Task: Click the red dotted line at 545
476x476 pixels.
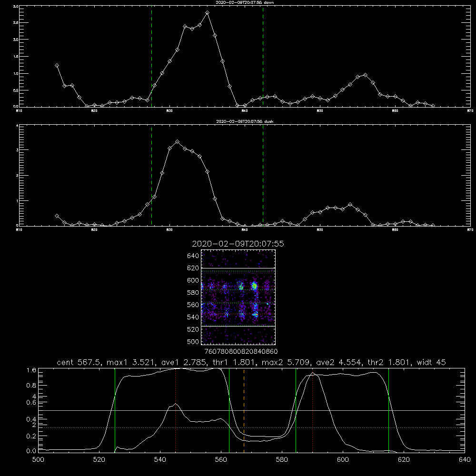Action: tap(176, 410)
